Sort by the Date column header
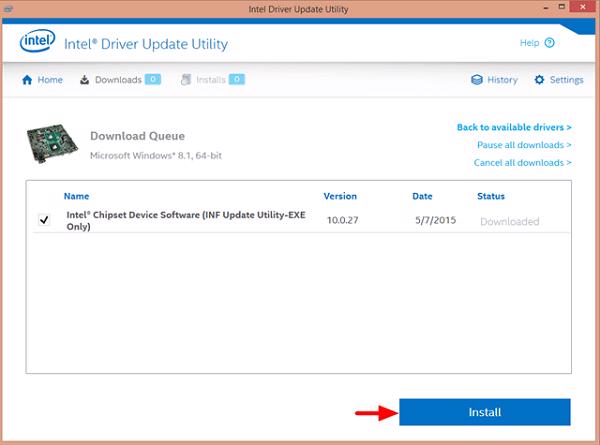The image size is (600, 445). [422, 196]
